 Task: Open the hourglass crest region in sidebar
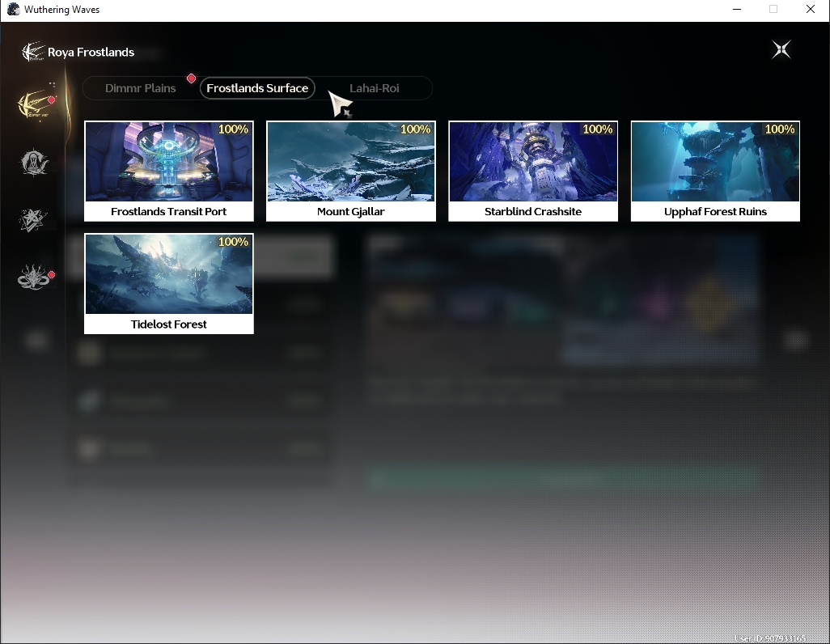34,162
